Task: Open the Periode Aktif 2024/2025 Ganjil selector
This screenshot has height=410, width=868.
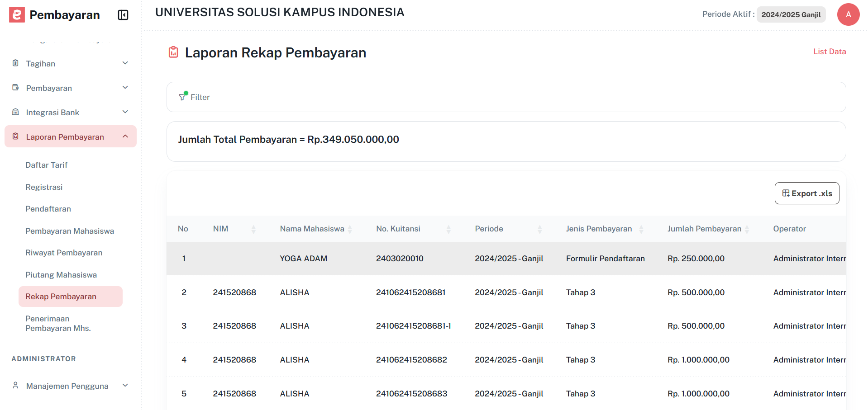Action: tap(791, 14)
